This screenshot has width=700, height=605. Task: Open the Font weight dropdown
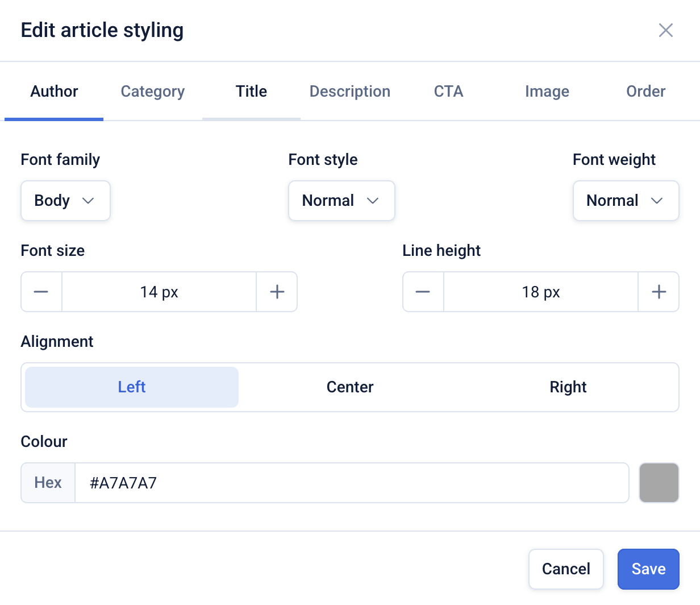(626, 201)
